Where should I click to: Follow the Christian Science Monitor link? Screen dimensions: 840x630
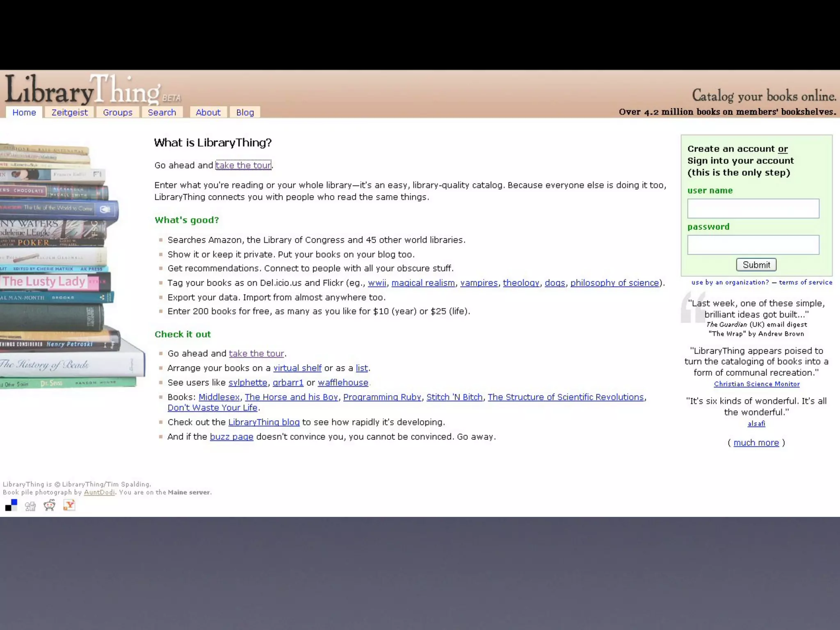756,384
